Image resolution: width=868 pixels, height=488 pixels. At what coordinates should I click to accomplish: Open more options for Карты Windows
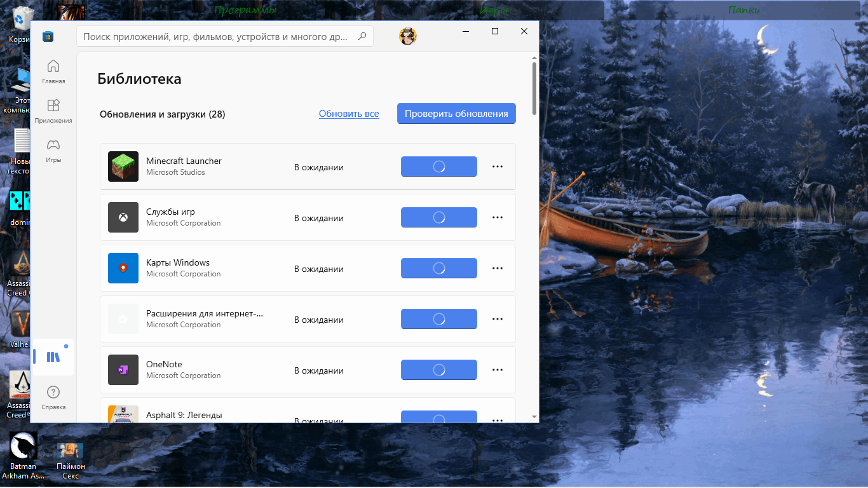tap(498, 268)
